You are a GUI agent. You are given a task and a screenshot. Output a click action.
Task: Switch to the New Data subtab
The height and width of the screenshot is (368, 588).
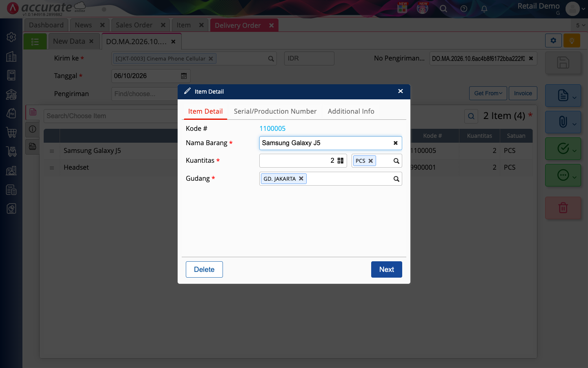point(69,41)
